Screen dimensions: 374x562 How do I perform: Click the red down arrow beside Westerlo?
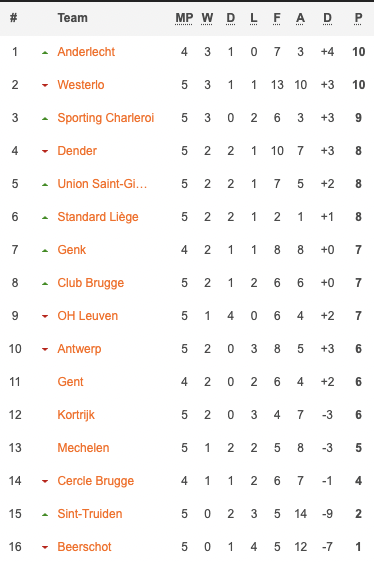click(45, 85)
